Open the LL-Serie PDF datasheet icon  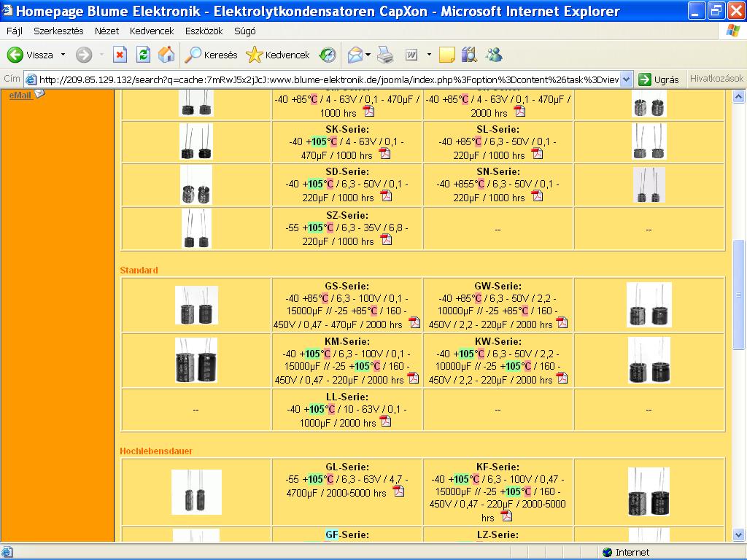[x=385, y=421]
